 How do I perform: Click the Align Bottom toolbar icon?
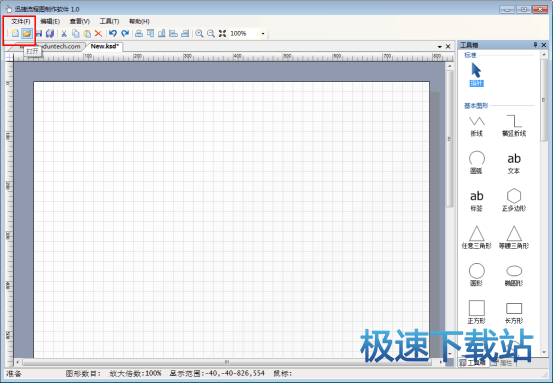coord(162,34)
